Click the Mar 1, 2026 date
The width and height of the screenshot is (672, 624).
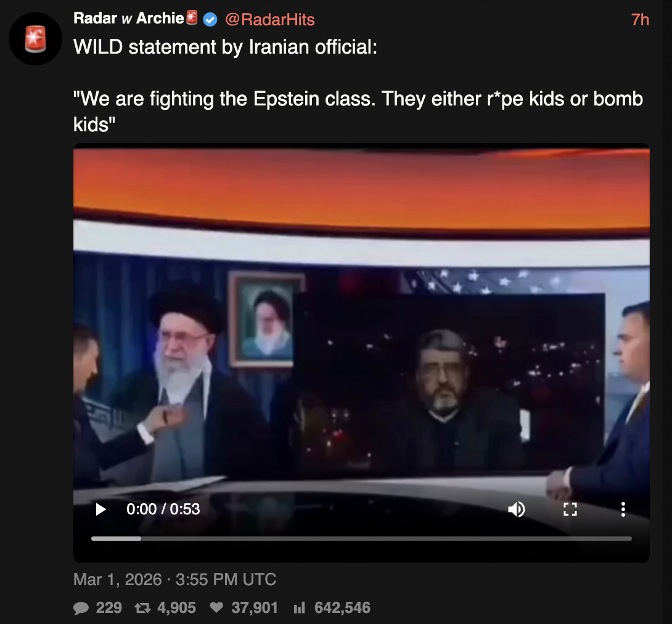point(117,580)
